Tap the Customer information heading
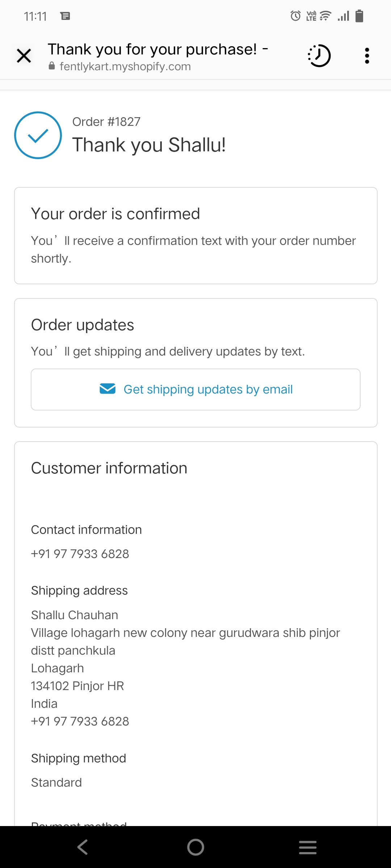 (109, 468)
